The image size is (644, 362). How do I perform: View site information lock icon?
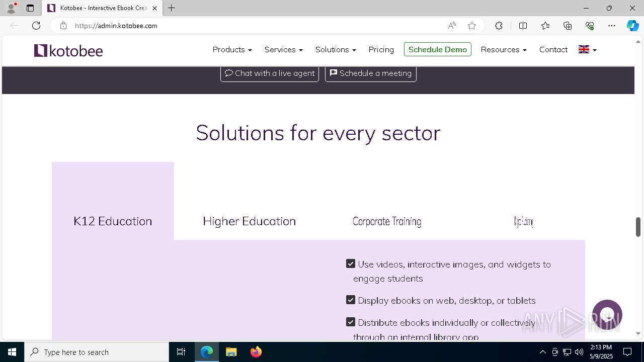pos(63,26)
